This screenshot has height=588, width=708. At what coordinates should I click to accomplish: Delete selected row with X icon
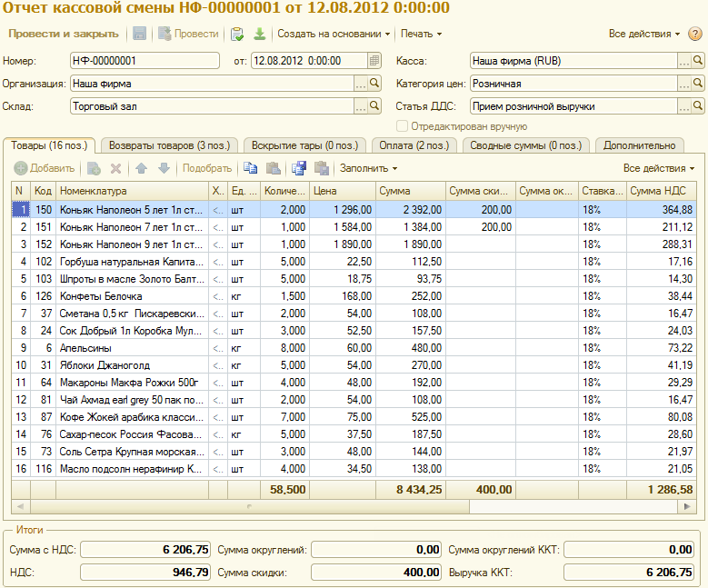pos(115,168)
